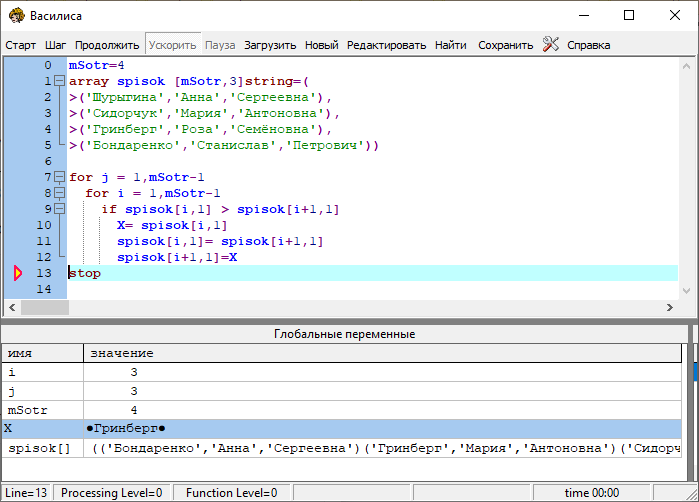Collapse the 'if spisok' block fold marker
Screen dimensions: 699x502
click(60, 209)
